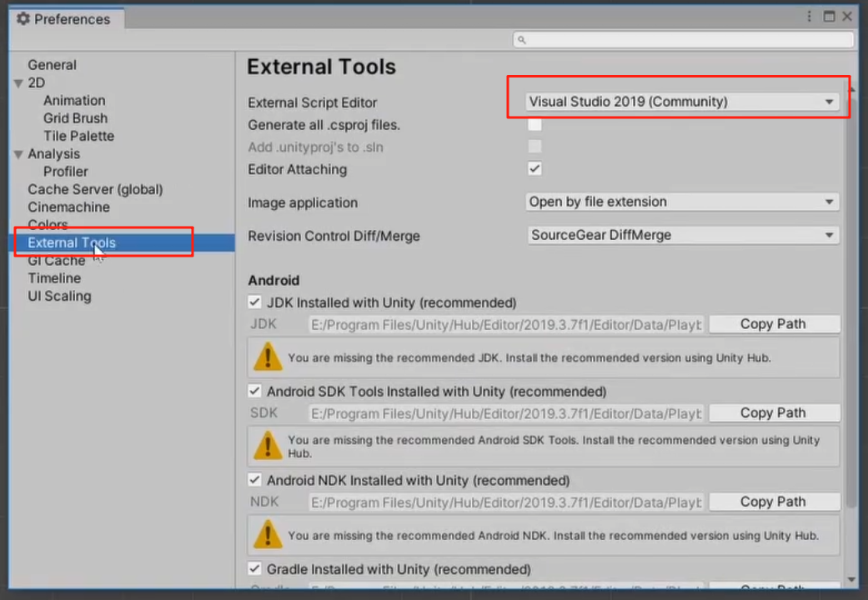This screenshot has height=600, width=868.
Task: Uncheck Editor Attaching checkbox
Action: coord(534,169)
